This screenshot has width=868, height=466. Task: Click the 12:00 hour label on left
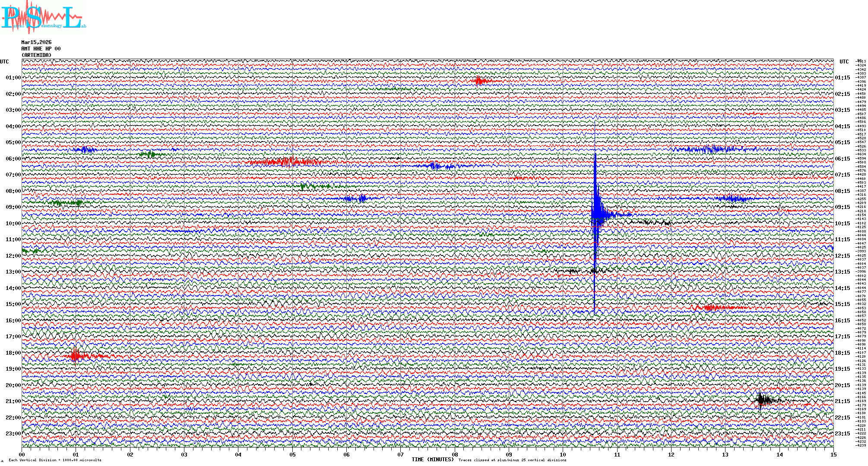point(13,256)
